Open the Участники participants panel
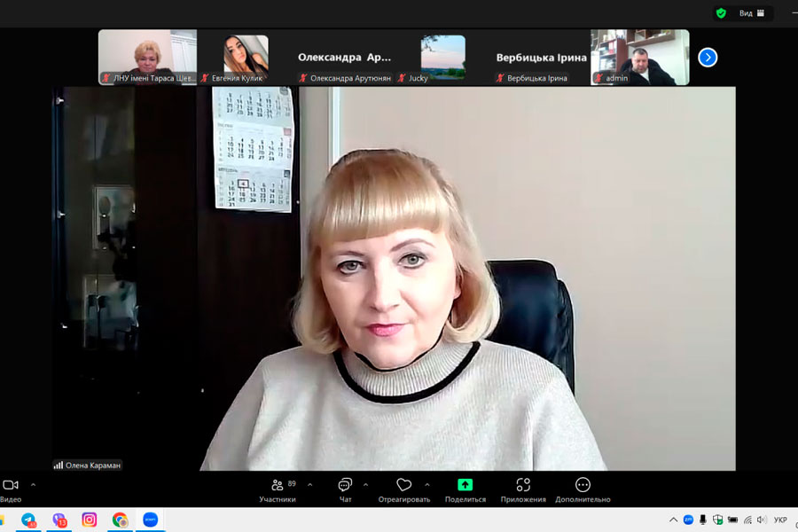798x532 pixels. (x=278, y=490)
